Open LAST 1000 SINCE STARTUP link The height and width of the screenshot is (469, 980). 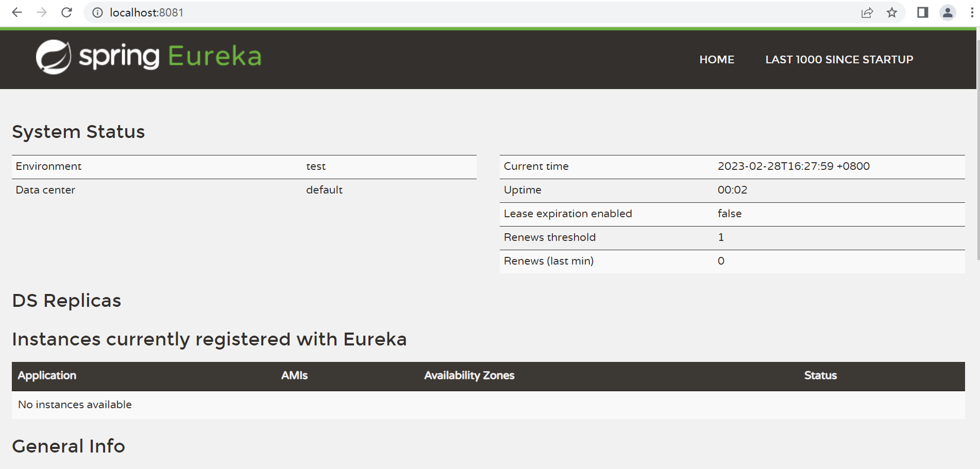pyautogui.click(x=839, y=60)
